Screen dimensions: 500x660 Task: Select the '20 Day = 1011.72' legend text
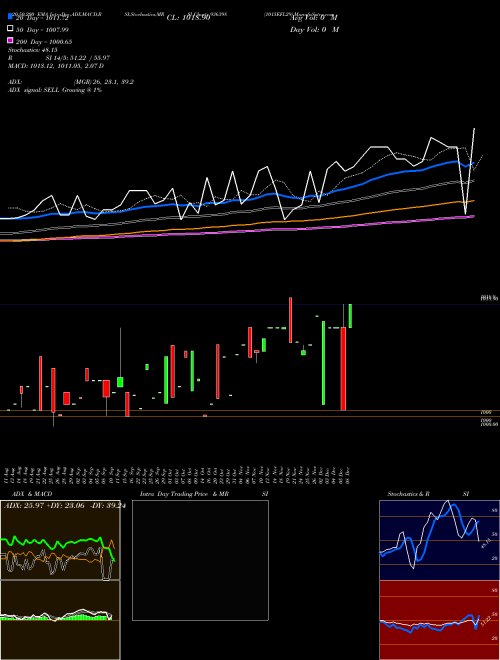(42, 18)
